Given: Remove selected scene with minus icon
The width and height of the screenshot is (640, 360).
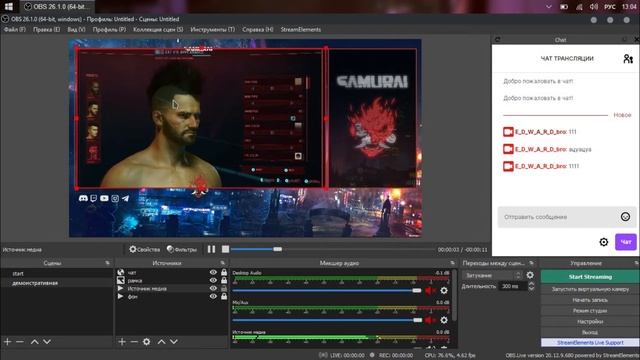Looking at the screenshot, I should [20, 342].
